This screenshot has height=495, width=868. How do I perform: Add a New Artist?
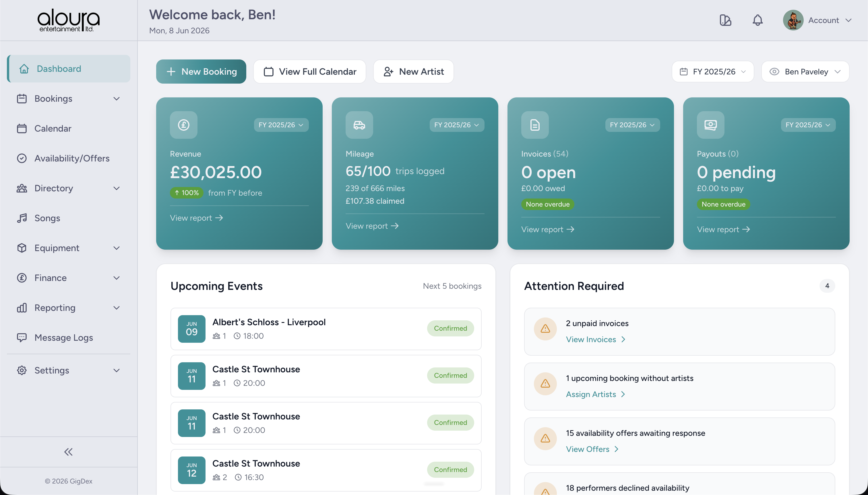pyautogui.click(x=414, y=72)
